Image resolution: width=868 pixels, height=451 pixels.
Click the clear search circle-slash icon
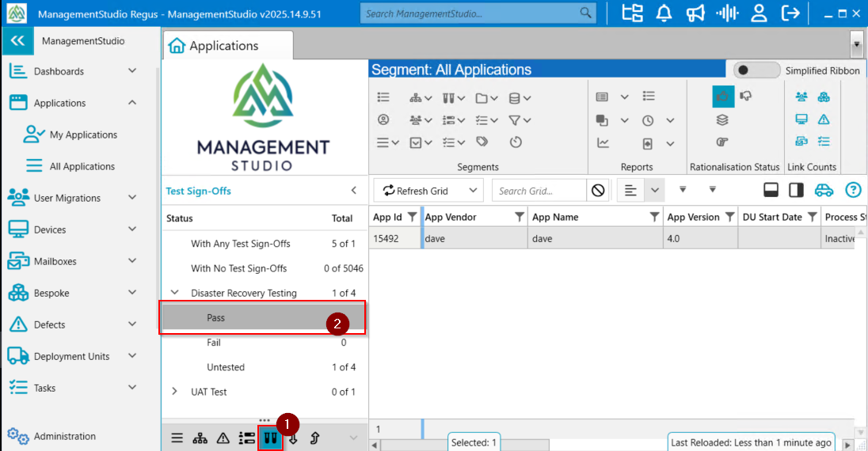point(598,191)
